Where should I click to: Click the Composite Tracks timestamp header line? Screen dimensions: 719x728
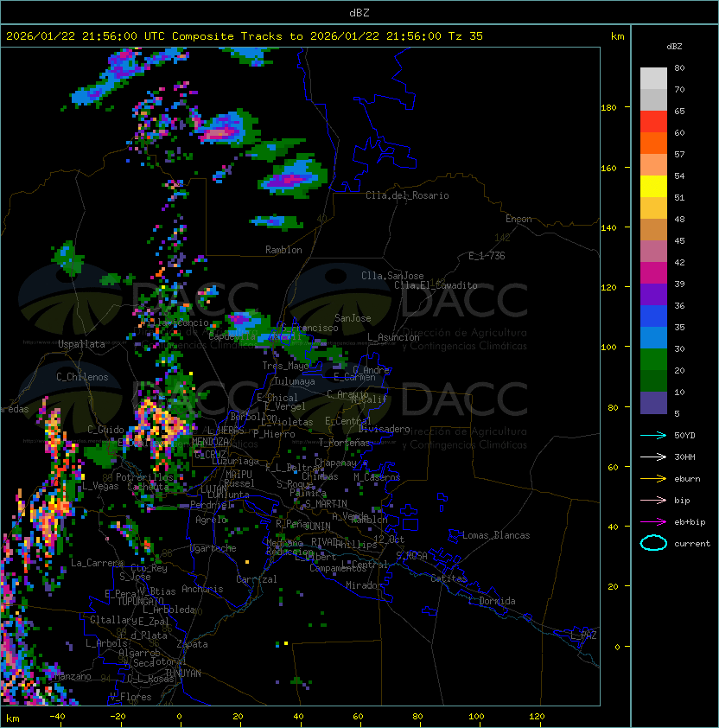[x=245, y=36]
